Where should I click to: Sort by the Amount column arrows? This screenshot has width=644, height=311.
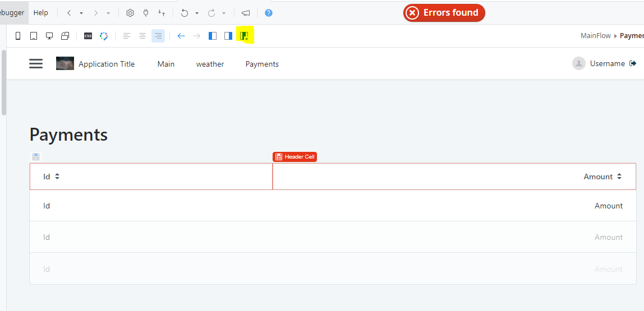pos(619,177)
